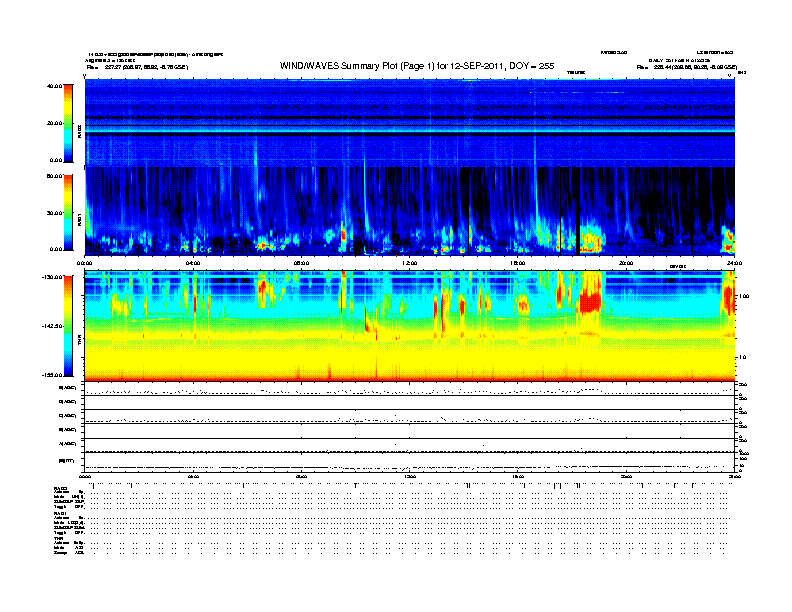792x612 pixels.
Task: Click the 16:00 label under RAD1 spectrogram
Action: click(x=518, y=263)
